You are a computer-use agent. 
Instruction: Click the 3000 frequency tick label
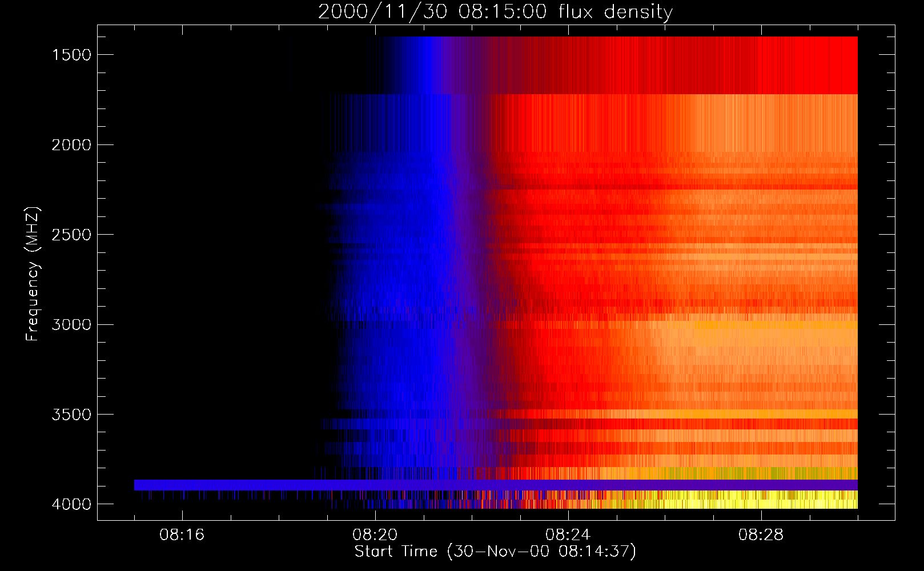click(71, 324)
